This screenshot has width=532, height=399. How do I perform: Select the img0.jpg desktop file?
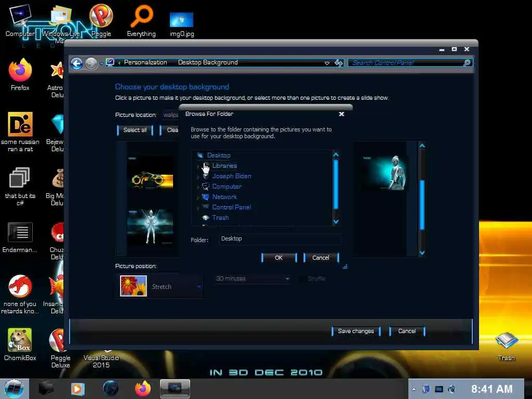tap(182, 24)
